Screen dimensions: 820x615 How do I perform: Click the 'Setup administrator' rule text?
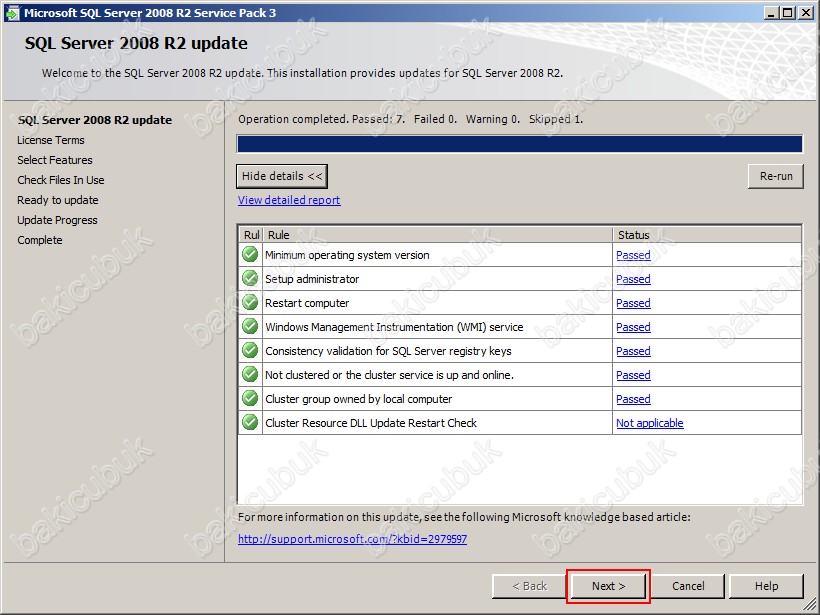coord(312,279)
